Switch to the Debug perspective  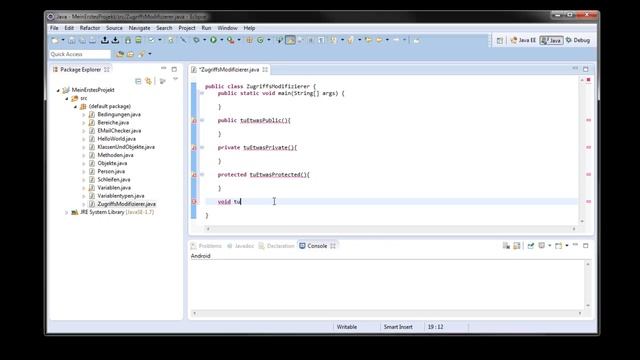[578, 40]
